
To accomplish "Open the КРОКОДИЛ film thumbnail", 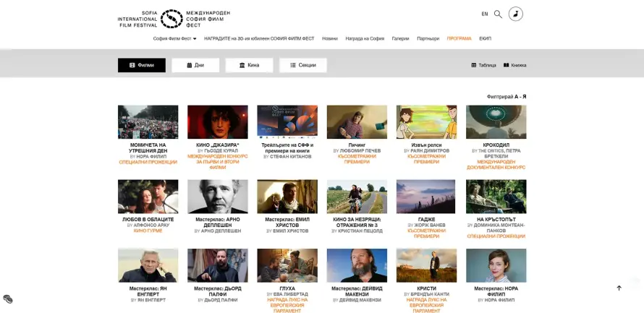I will tap(496, 122).
